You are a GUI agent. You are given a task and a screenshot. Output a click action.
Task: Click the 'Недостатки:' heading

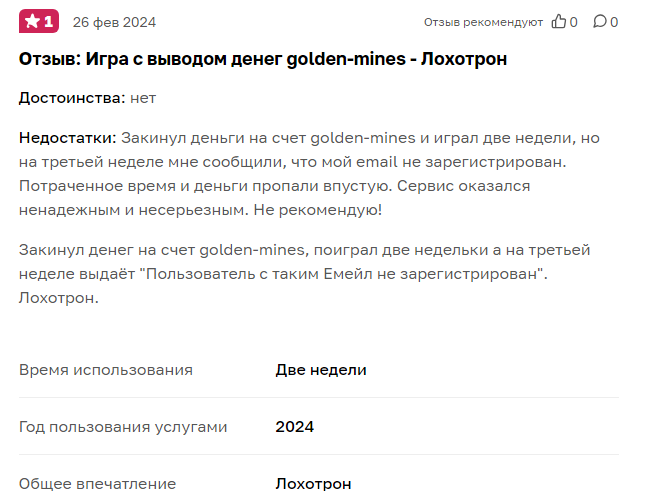[68, 138]
